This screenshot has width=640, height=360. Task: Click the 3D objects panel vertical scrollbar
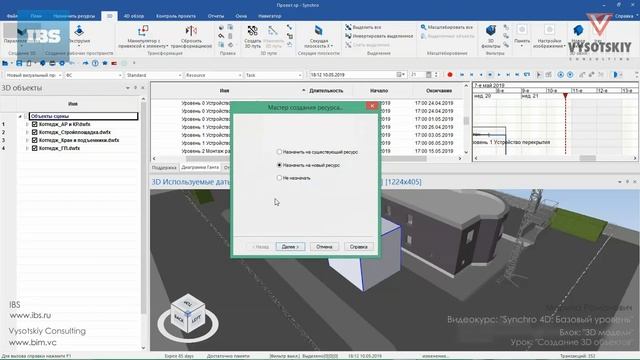(x=143, y=208)
